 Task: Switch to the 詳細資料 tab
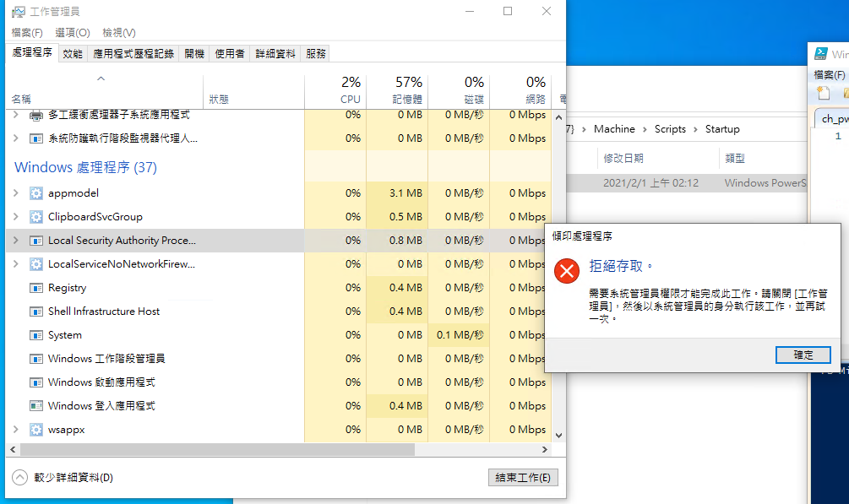coord(275,53)
